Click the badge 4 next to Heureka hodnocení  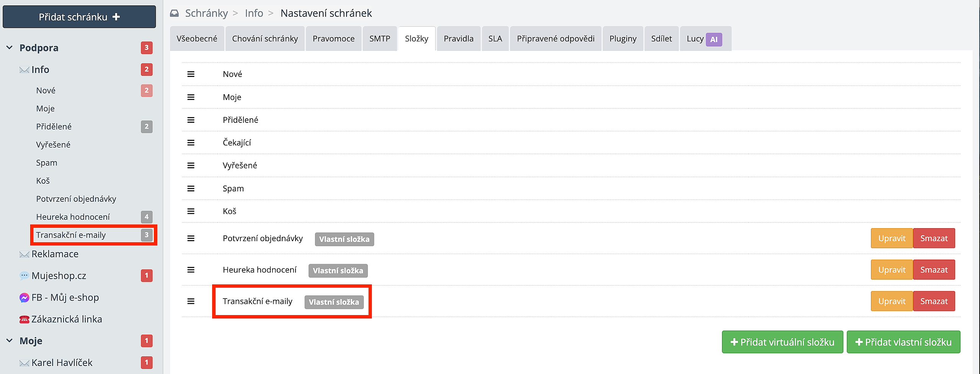click(x=147, y=217)
